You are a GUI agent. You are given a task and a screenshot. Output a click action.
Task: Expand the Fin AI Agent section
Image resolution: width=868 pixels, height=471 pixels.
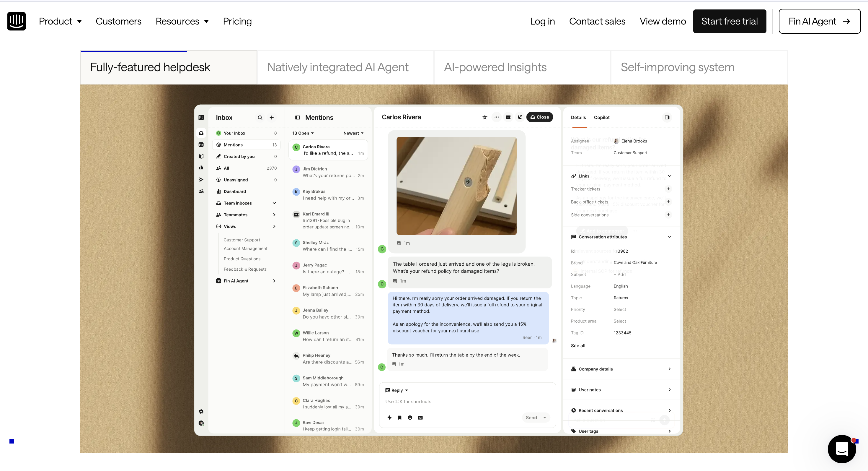(x=274, y=281)
